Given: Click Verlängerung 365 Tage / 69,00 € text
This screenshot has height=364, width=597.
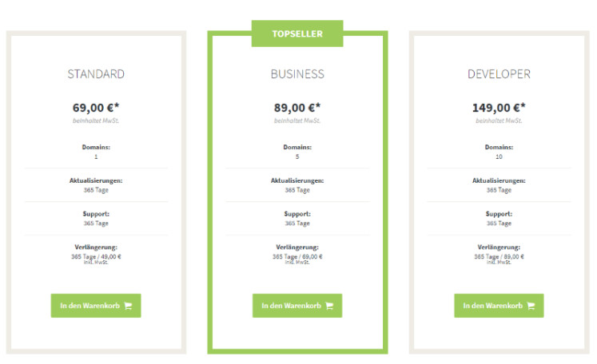Looking at the screenshot, I should pos(297,257).
